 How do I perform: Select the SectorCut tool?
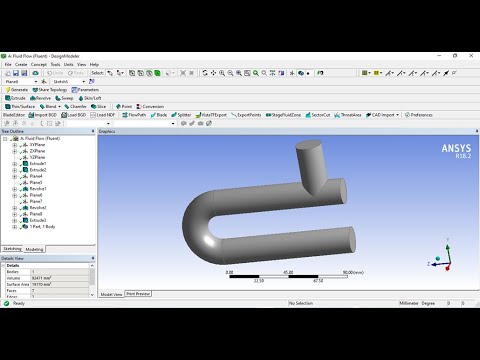click(x=318, y=115)
